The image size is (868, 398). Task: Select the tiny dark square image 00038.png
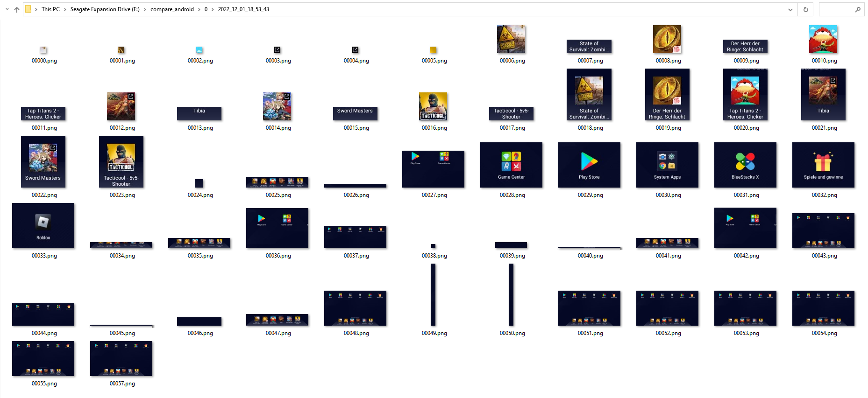click(x=433, y=246)
